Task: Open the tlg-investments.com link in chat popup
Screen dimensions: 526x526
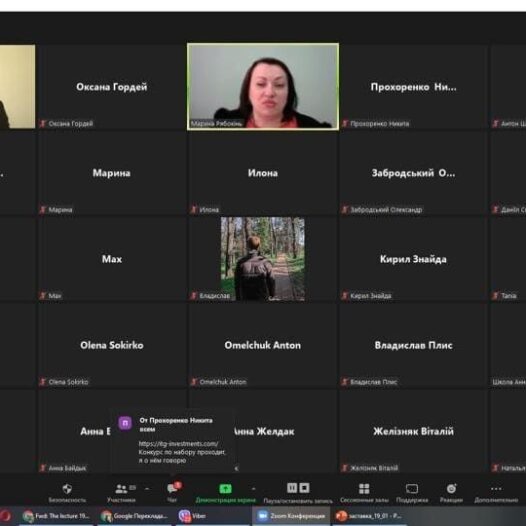Action: pos(178,444)
